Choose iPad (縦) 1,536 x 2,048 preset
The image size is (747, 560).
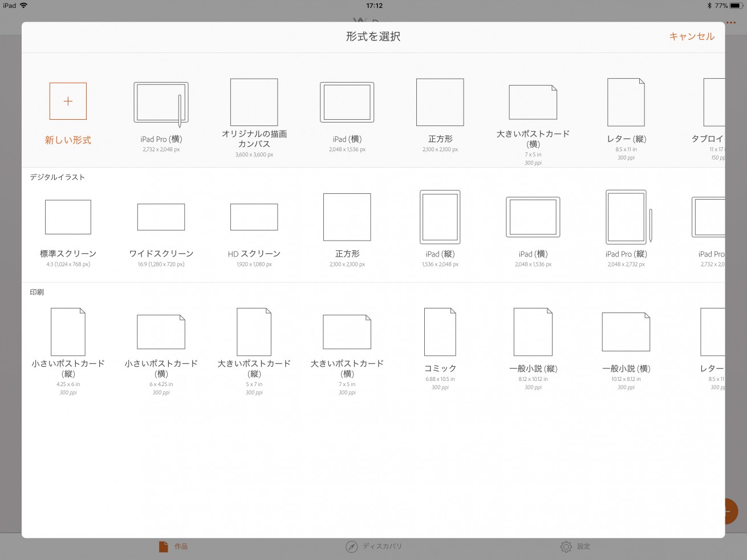tap(440, 229)
